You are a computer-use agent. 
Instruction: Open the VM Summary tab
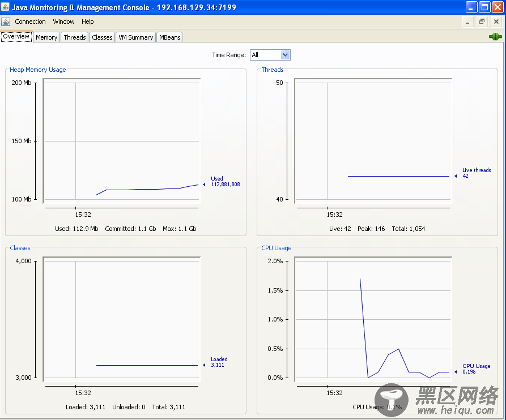tap(135, 37)
